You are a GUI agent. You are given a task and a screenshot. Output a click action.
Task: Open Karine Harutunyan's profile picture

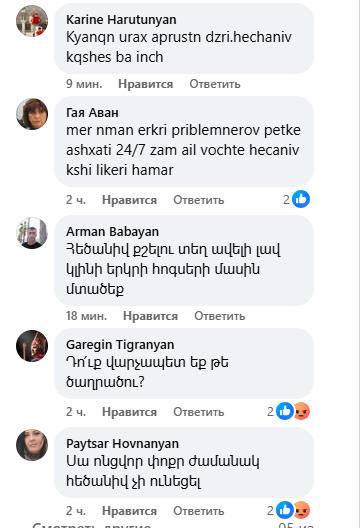(32, 21)
